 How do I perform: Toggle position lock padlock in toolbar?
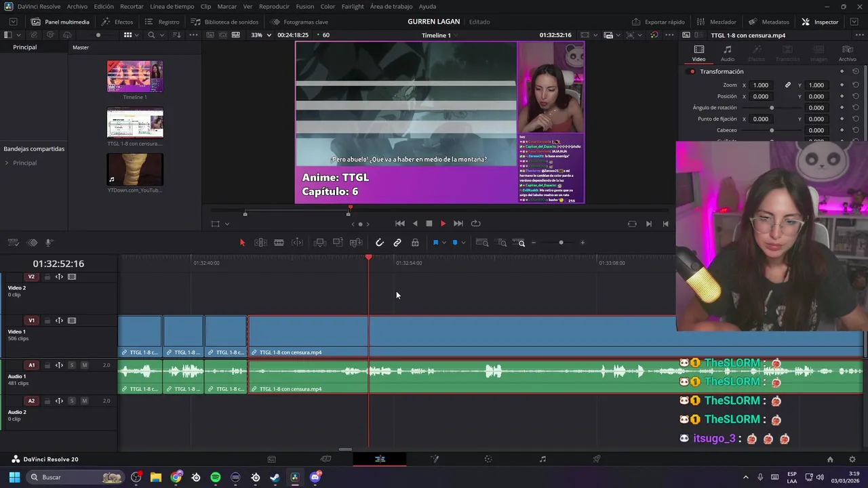pyautogui.click(x=415, y=243)
